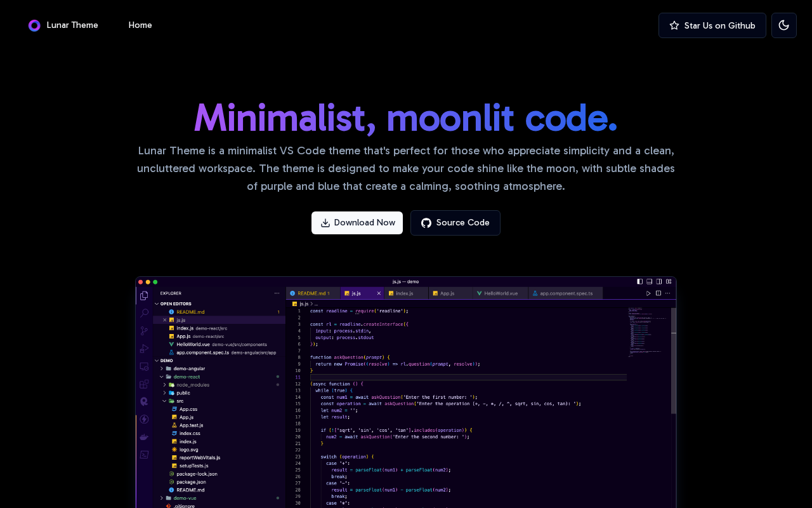Switch to the HelloWorld.vue editor tab

501,293
